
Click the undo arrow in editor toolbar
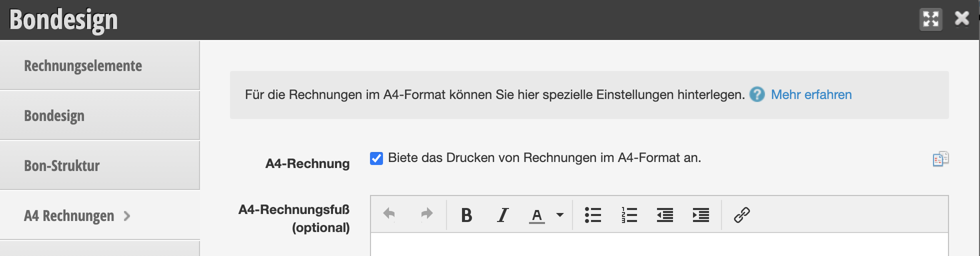click(x=389, y=214)
